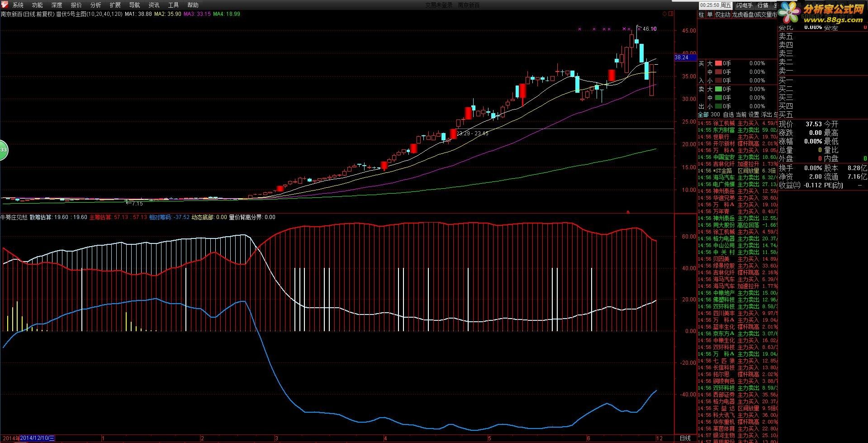Click the sell small-order dark green swatch
Image resolution: width=868 pixels, height=443 pixels.
tap(718, 106)
